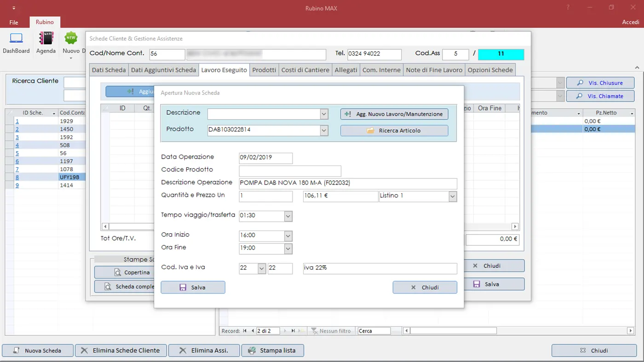Click the Tel. field 0324 94022

(374, 54)
